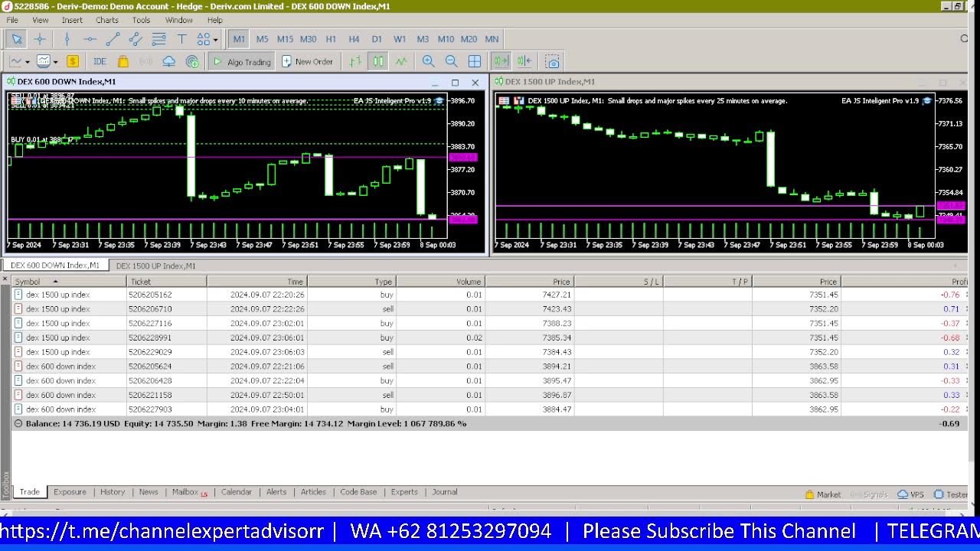The image size is (980, 551).
Task: Toggle Algo Trading
Action: pos(241,61)
